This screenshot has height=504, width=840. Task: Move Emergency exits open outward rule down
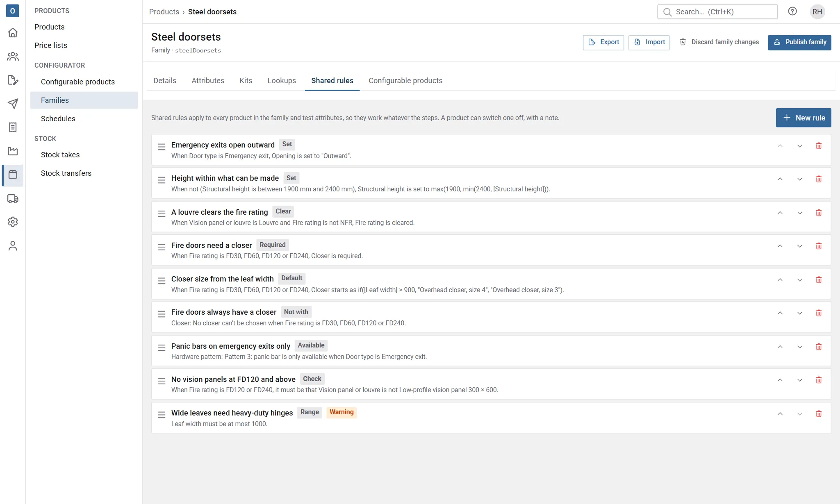[800, 146]
